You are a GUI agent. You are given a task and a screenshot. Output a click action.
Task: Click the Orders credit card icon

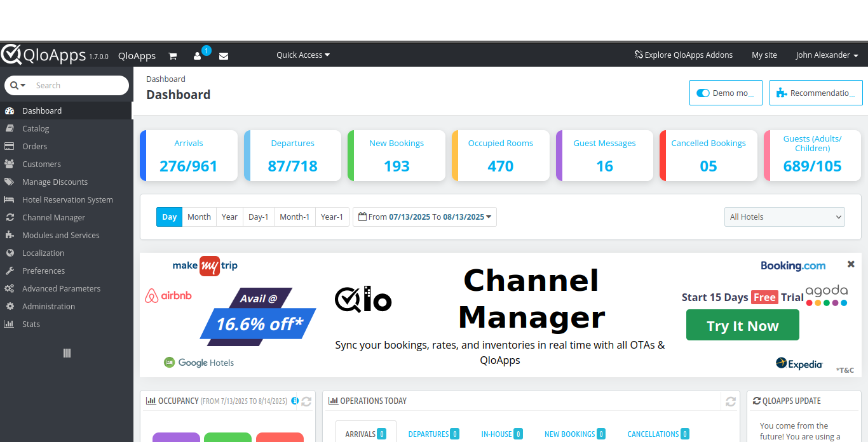pos(9,146)
